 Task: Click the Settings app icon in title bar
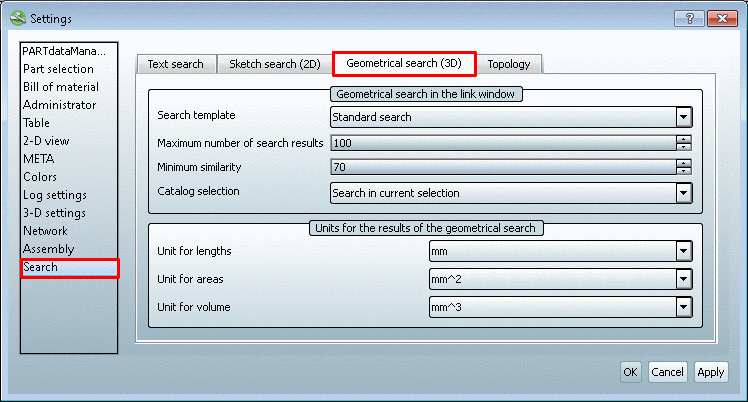[x=18, y=18]
